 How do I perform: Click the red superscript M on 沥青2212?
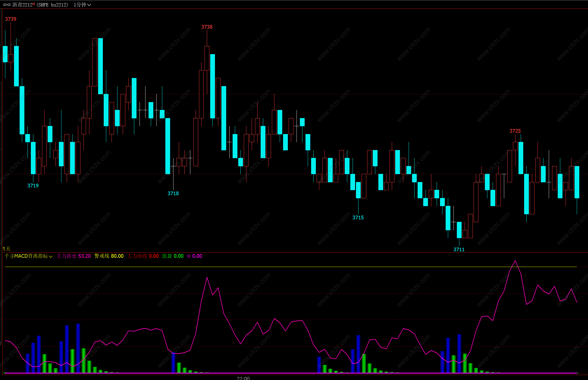coord(34,4)
